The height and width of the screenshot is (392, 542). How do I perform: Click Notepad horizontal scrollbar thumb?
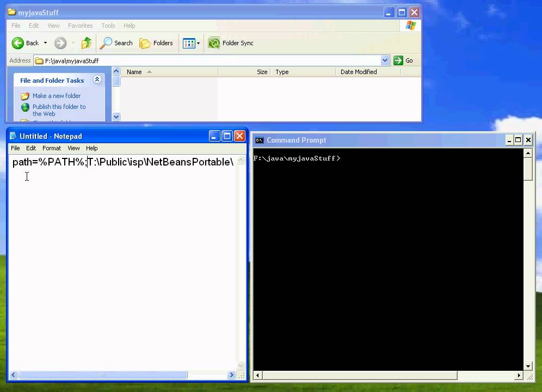103,375
